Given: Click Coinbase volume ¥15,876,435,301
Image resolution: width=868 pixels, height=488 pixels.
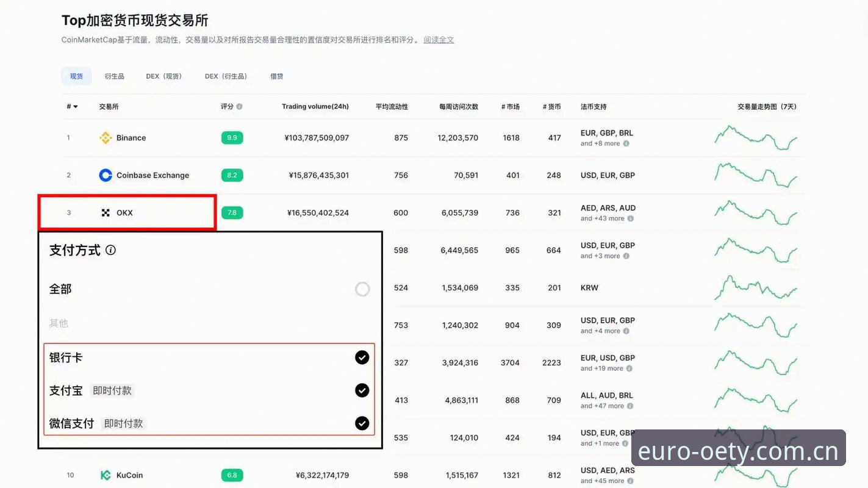Looking at the screenshot, I should pyautogui.click(x=319, y=175).
